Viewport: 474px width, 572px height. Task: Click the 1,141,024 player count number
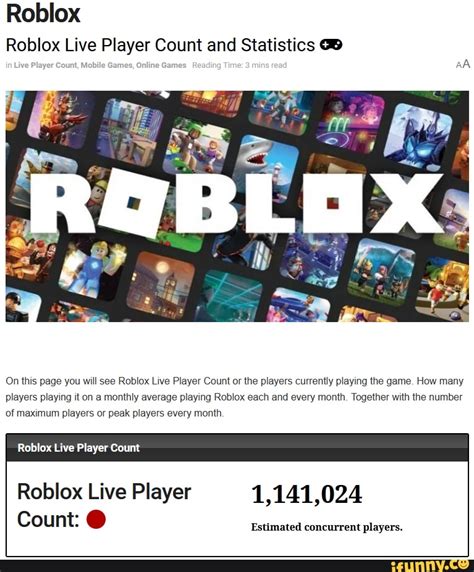(307, 494)
